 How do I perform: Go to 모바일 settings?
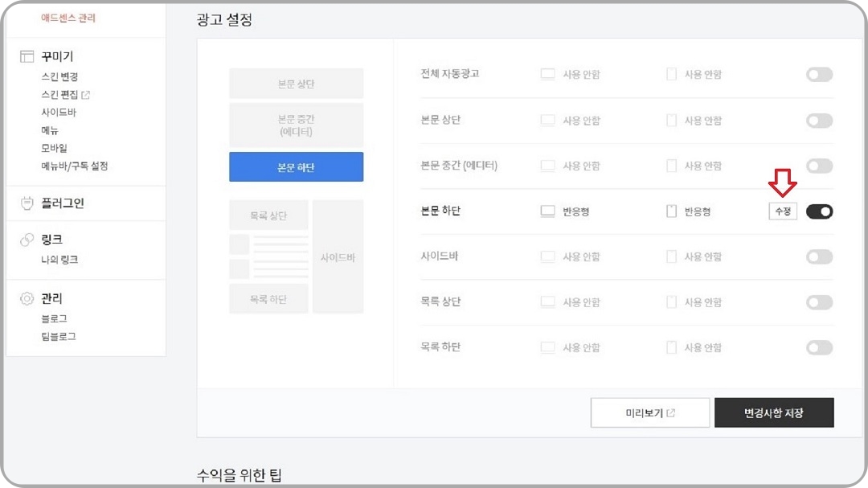55,148
